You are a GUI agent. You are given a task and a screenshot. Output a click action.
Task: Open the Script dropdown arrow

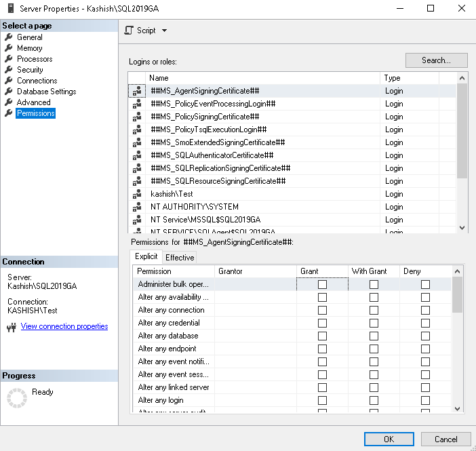(165, 31)
